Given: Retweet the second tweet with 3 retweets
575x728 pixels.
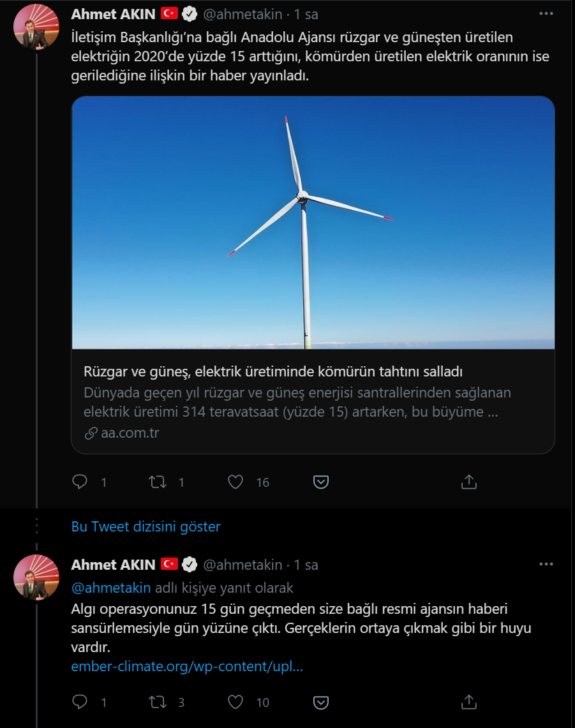Looking at the screenshot, I should point(158,702).
